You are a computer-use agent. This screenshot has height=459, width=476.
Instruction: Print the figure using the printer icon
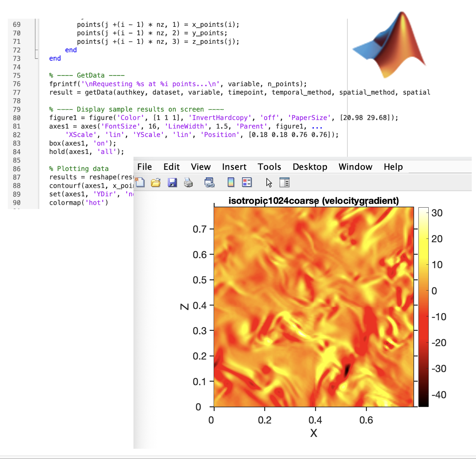[x=189, y=183]
